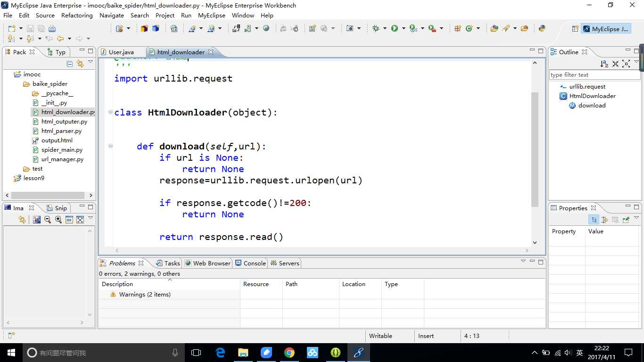Open Chrome from the taskbar
Screen dimensions: 644x362
tap(289, 353)
